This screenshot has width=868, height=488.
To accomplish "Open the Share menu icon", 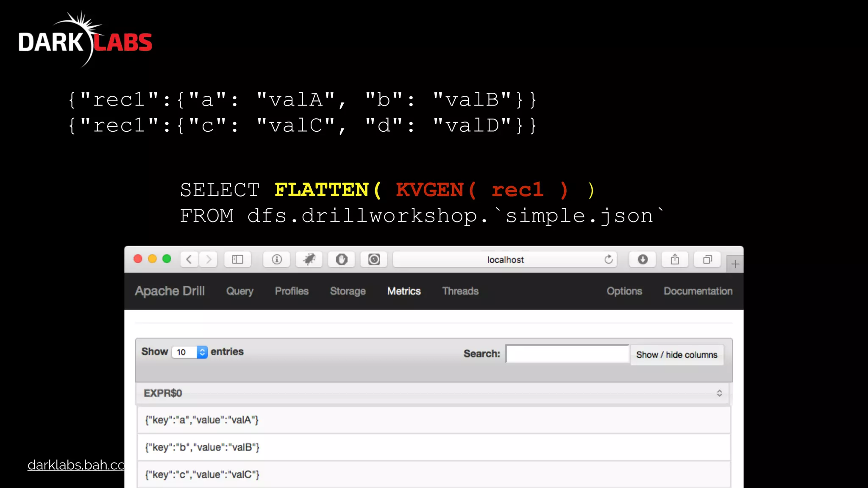I will click(x=675, y=259).
